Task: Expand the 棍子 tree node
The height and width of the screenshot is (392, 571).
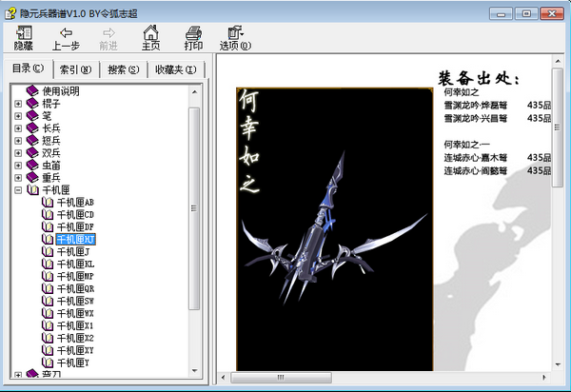Action: [x=18, y=104]
